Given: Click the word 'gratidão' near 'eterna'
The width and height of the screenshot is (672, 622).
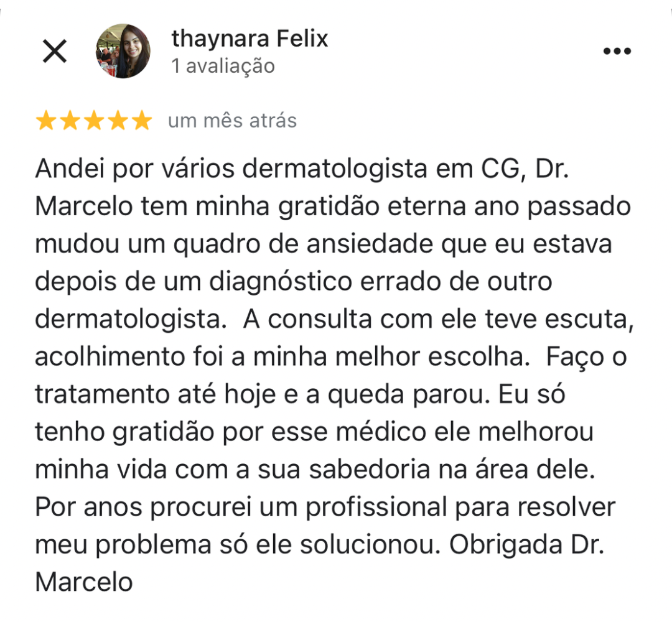Looking at the screenshot, I should 329,207.
